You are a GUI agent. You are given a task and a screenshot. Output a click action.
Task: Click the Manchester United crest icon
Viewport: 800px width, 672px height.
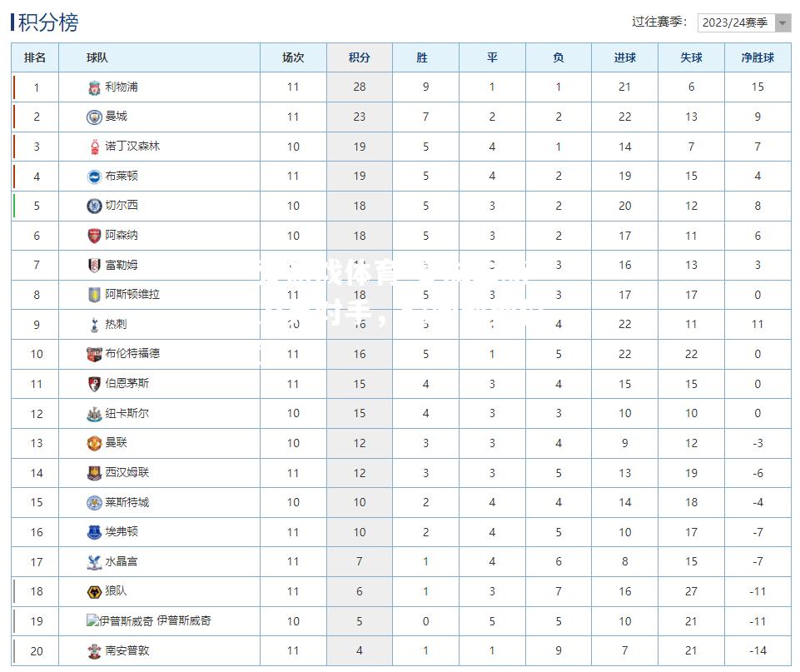click(94, 443)
